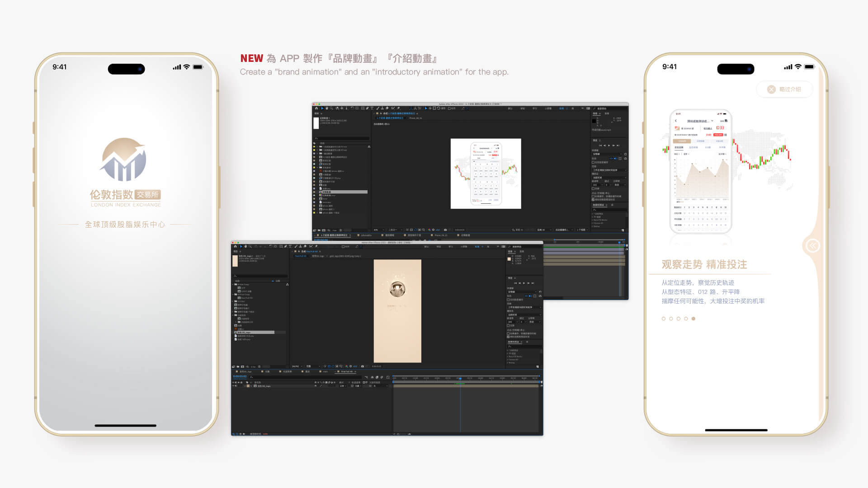Play the preview in rear After Effects window
Image resolution: width=868 pixels, height=488 pixels.
click(609, 145)
